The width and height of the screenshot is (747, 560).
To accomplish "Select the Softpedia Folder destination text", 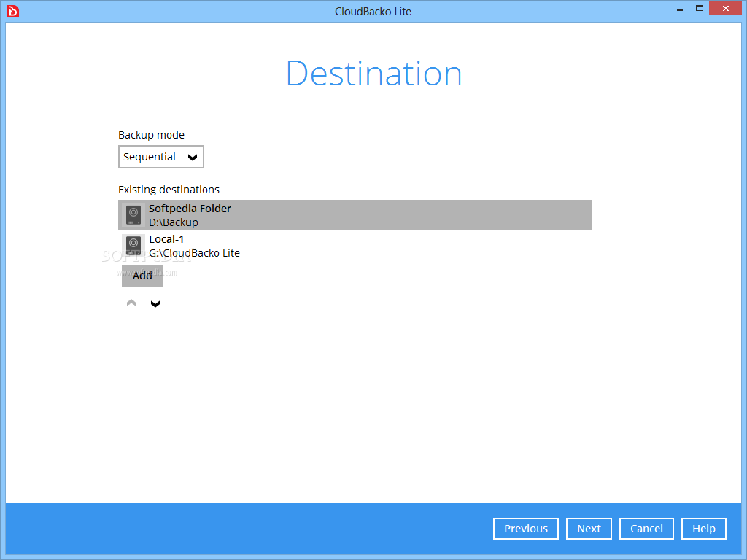I will click(x=190, y=209).
